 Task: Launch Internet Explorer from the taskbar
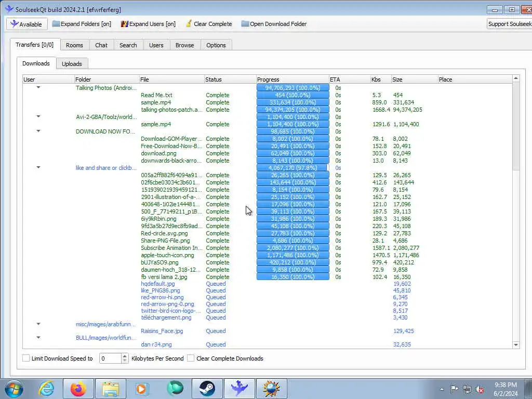pos(46,389)
